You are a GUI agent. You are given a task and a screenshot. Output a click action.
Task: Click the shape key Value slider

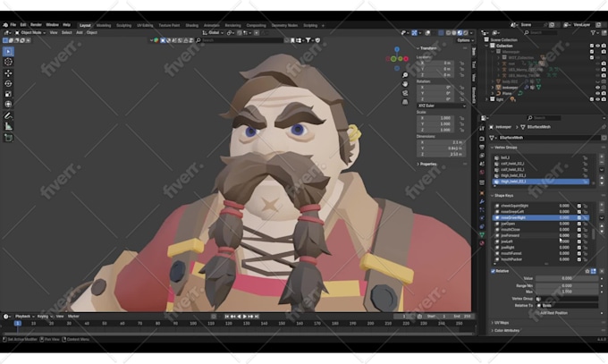tap(567, 279)
